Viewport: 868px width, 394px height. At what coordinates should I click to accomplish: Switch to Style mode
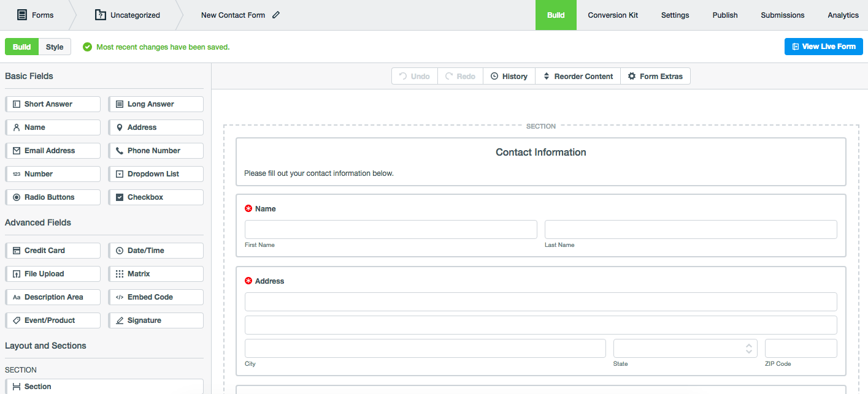pos(55,46)
